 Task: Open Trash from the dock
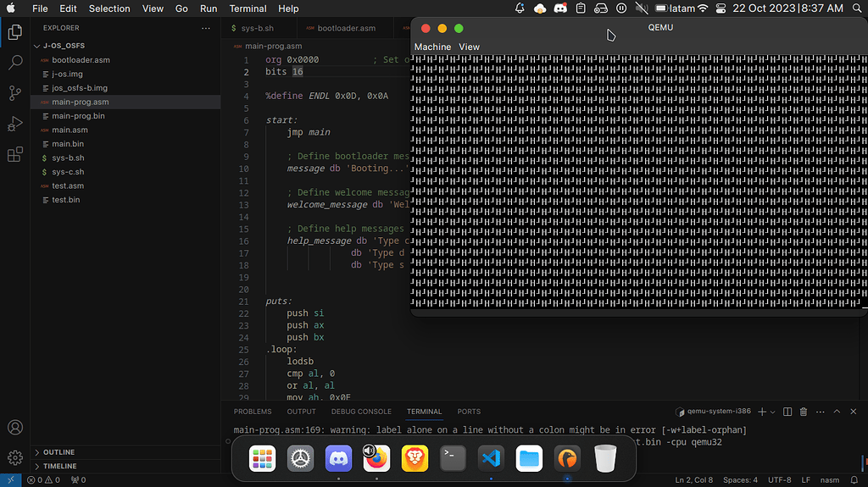pos(605,458)
